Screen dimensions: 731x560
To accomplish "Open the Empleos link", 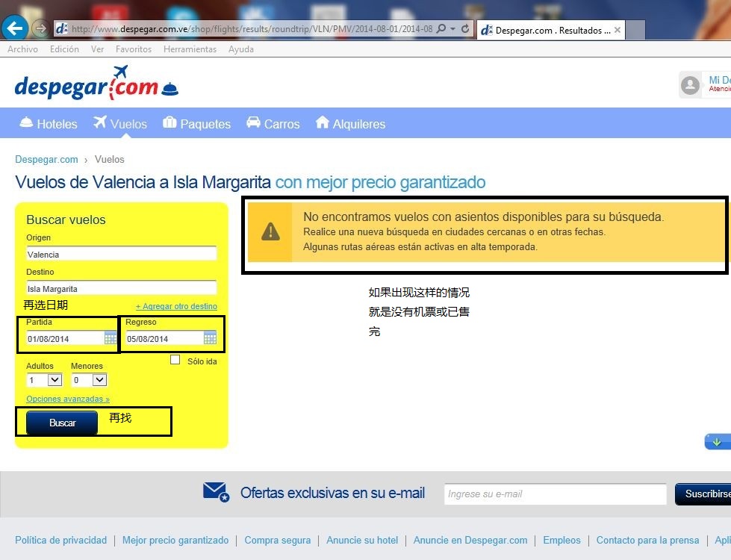I will click(562, 540).
